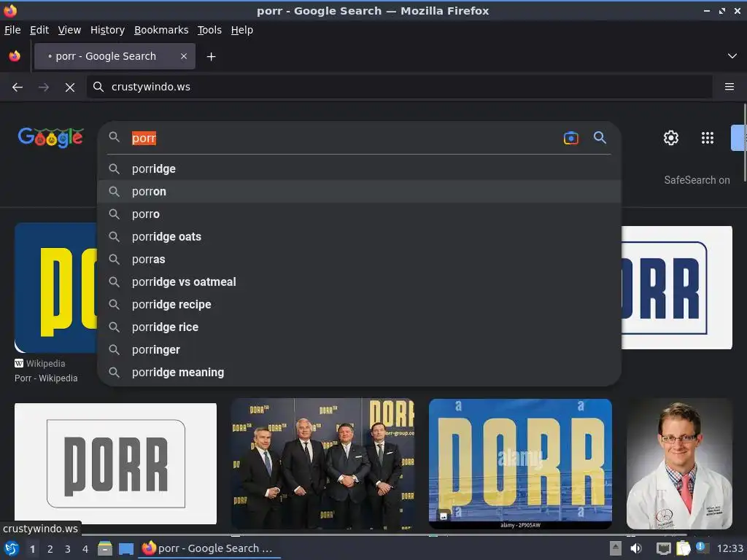Open the file manager taskbar icon
Screen dimensions: 747x560
105,548
